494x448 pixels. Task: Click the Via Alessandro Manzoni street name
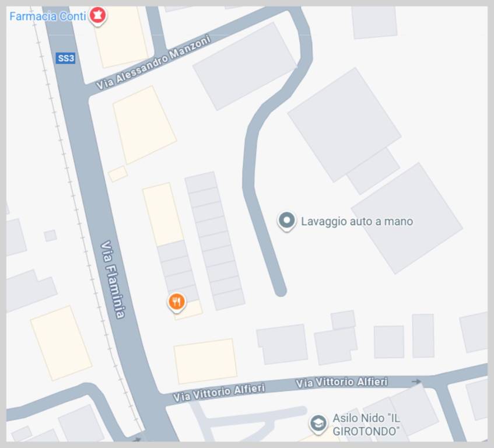click(x=153, y=62)
